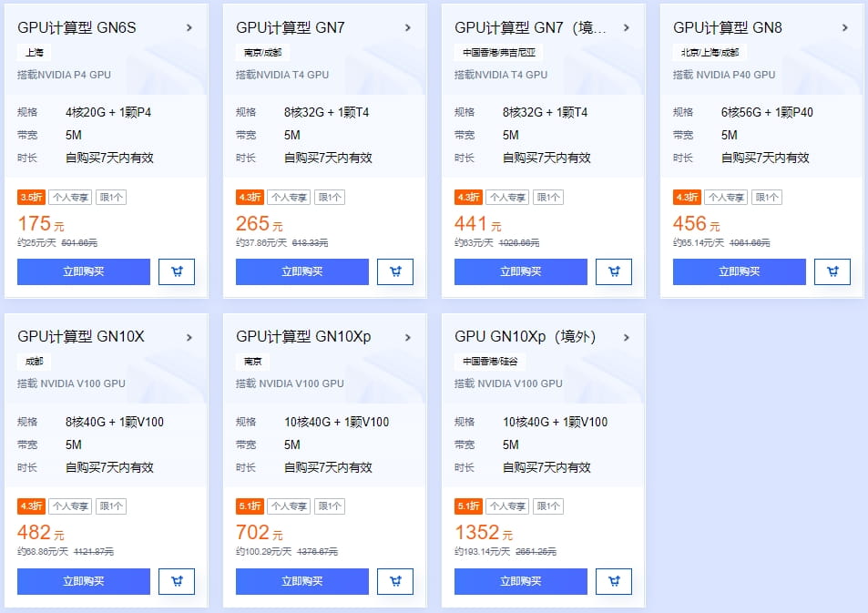Image resolution: width=868 pixels, height=613 pixels.
Task: Open GN8 details using the chevron arrow
Action: [x=845, y=28]
